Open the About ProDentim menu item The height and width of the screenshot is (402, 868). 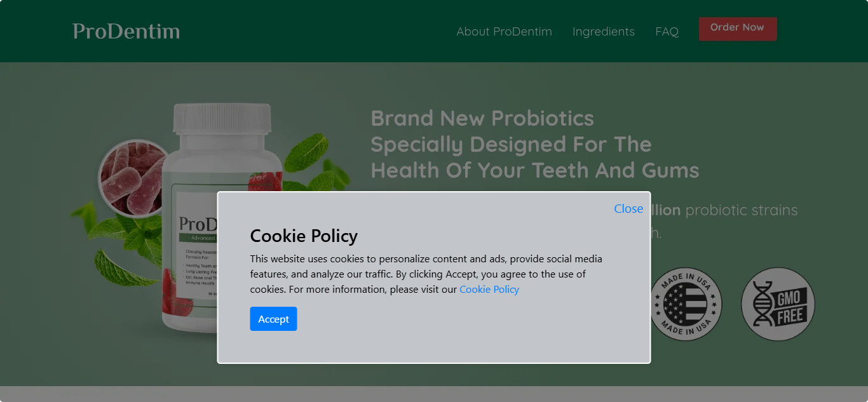click(x=504, y=32)
